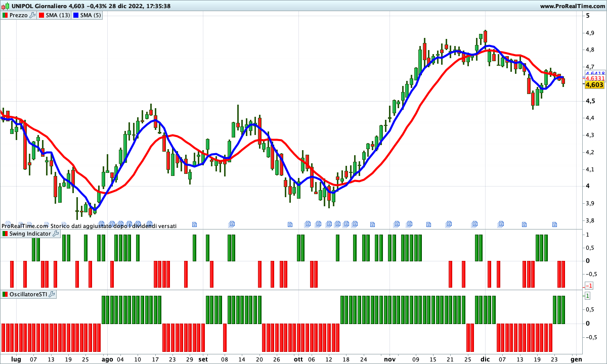Image resolution: width=607 pixels, height=364 pixels.
Task: Click the candlestick icon beside UNIPOL title
Action: [5, 6]
